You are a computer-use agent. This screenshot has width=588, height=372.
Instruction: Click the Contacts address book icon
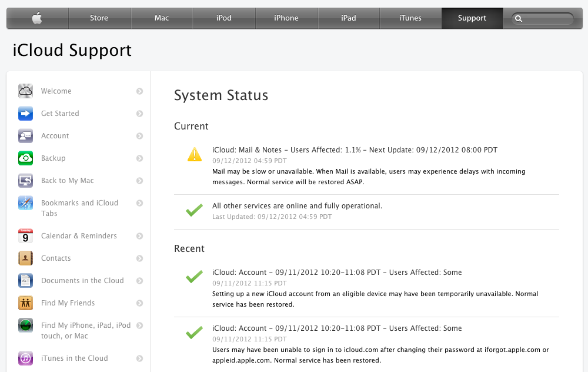tap(25, 258)
